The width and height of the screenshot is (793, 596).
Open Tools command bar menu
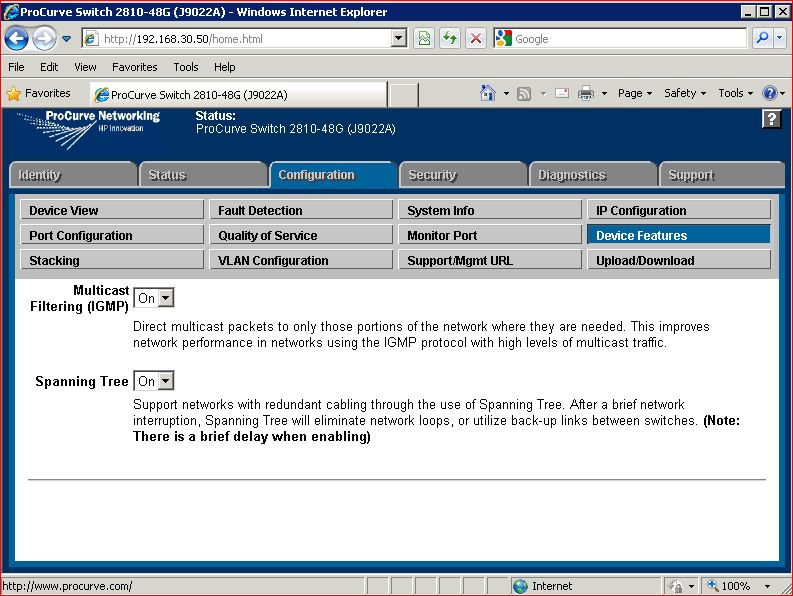[x=735, y=93]
